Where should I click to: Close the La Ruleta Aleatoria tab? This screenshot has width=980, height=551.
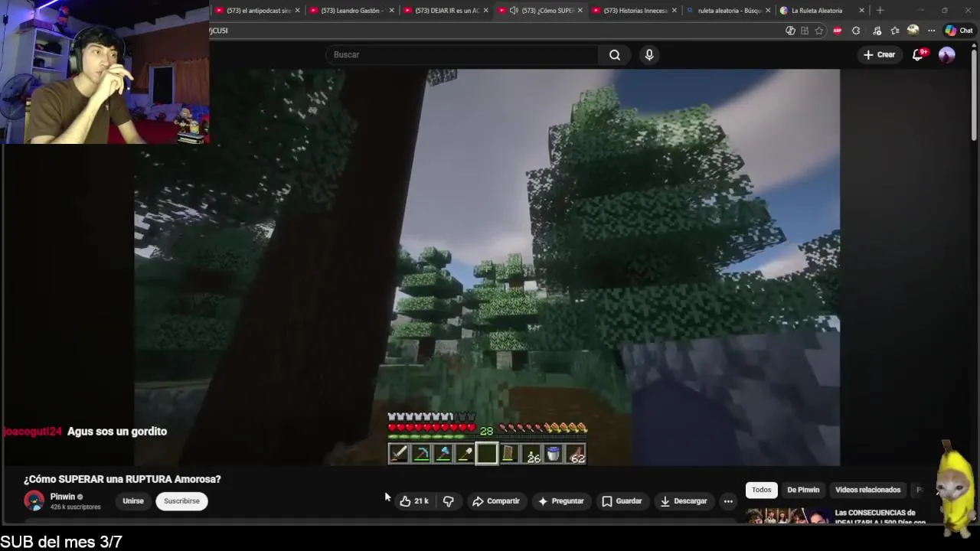[861, 11]
